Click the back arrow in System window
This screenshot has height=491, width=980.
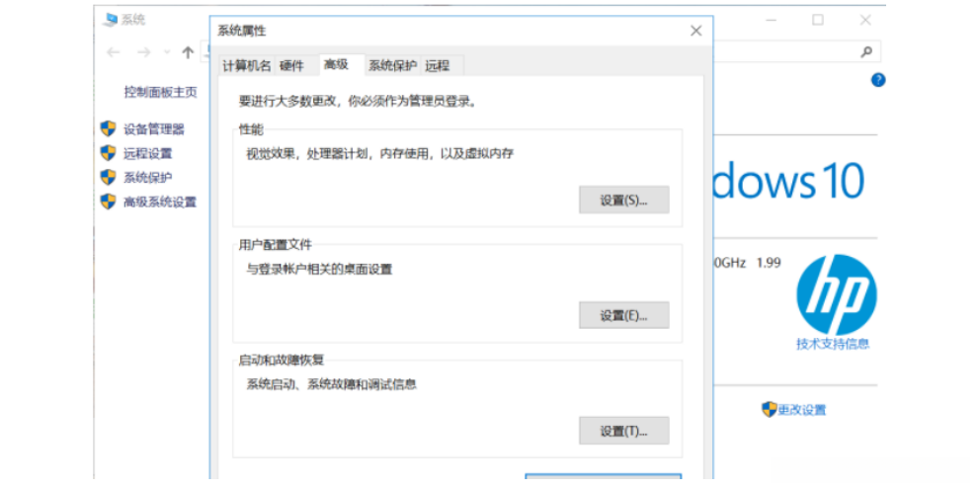click(114, 52)
